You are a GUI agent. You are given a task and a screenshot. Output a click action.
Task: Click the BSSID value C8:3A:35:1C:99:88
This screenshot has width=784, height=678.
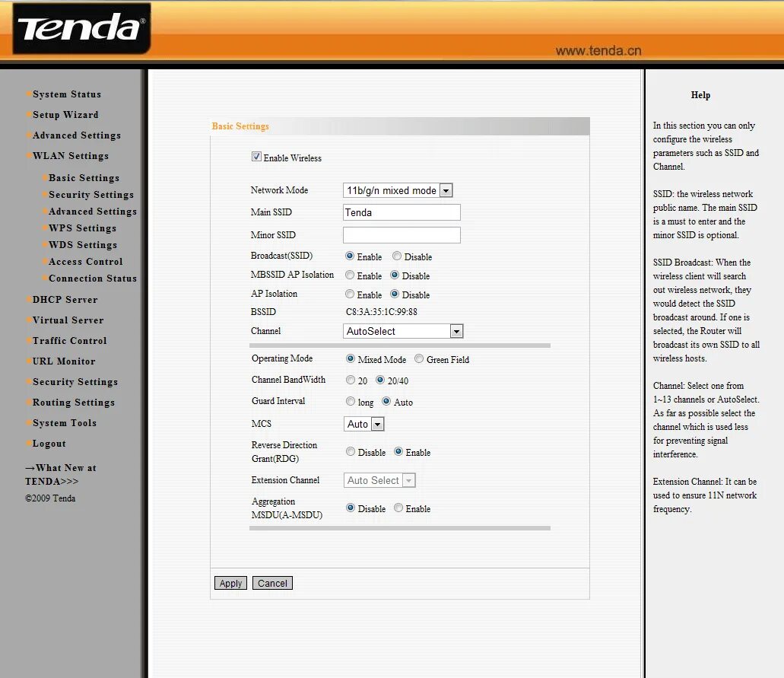point(382,312)
